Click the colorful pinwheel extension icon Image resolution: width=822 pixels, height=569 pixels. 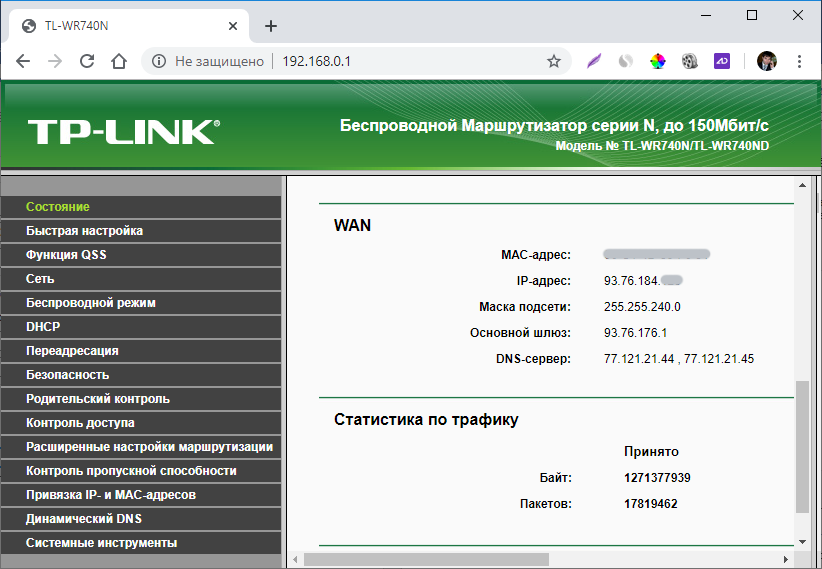click(x=657, y=61)
